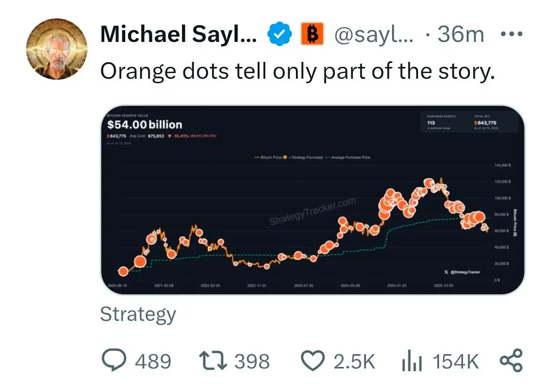Click the post text about orange dots
This screenshot has height=392, width=552.
pos(297,72)
